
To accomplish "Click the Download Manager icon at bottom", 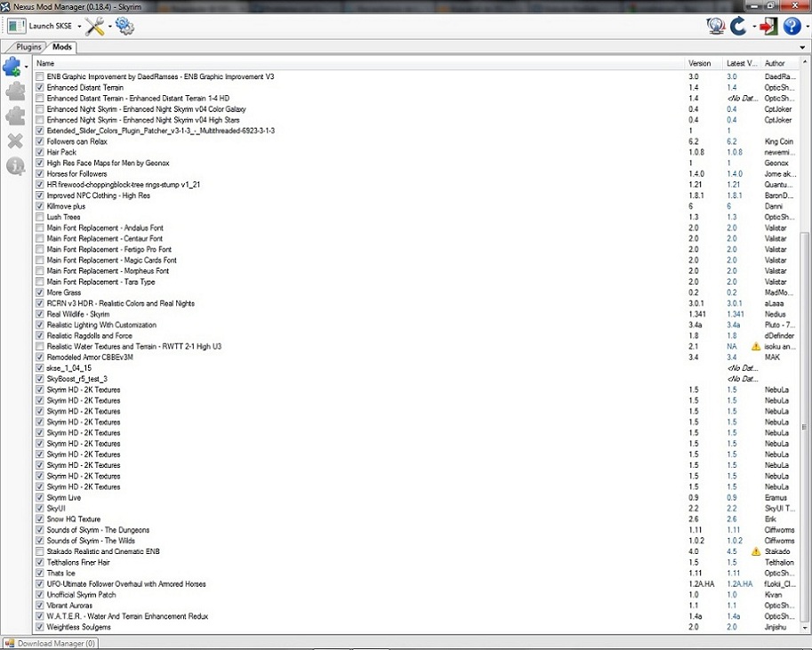I will point(9,643).
